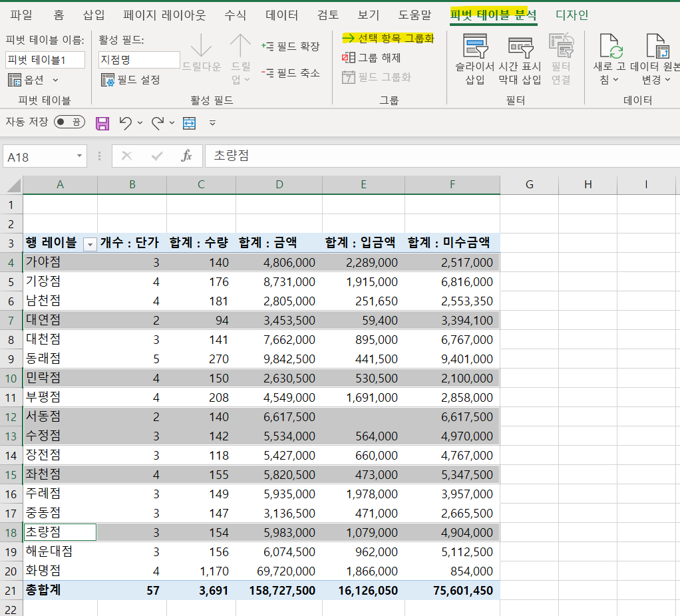
Task: Click the 활성 필드 input showing 지점명
Action: pyautogui.click(x=139, y=60)
